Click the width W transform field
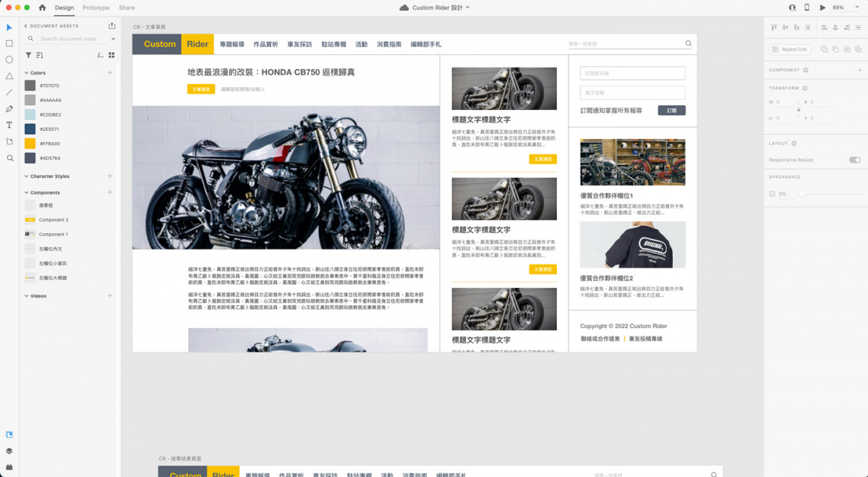 click(x=785, y=102)
